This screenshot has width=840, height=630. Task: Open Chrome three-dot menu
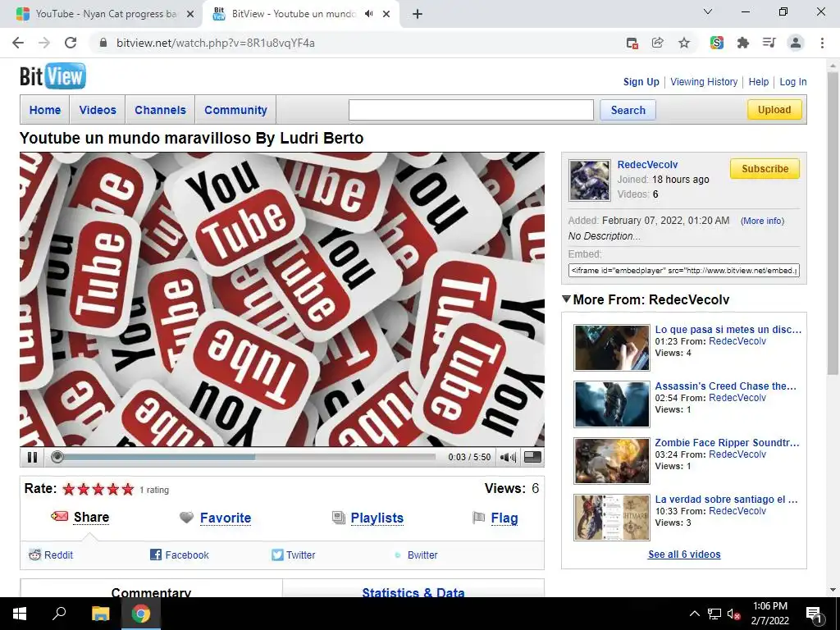click(x=822, y=43)
